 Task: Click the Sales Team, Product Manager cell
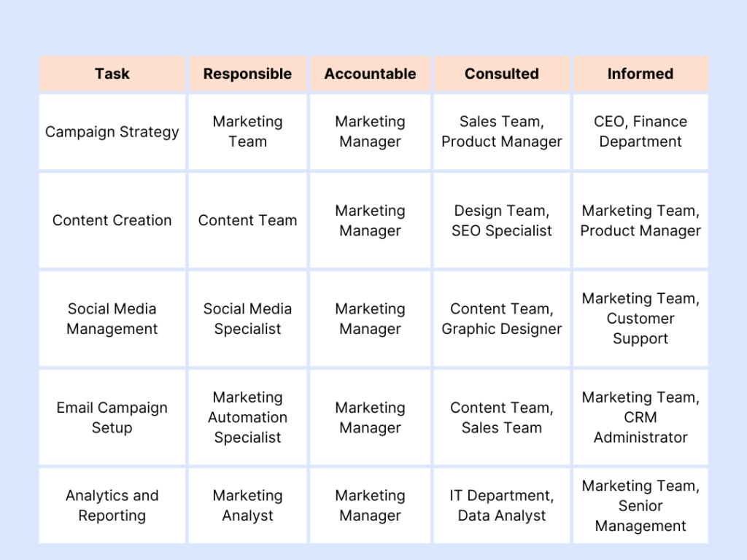[x=502, y=132]
